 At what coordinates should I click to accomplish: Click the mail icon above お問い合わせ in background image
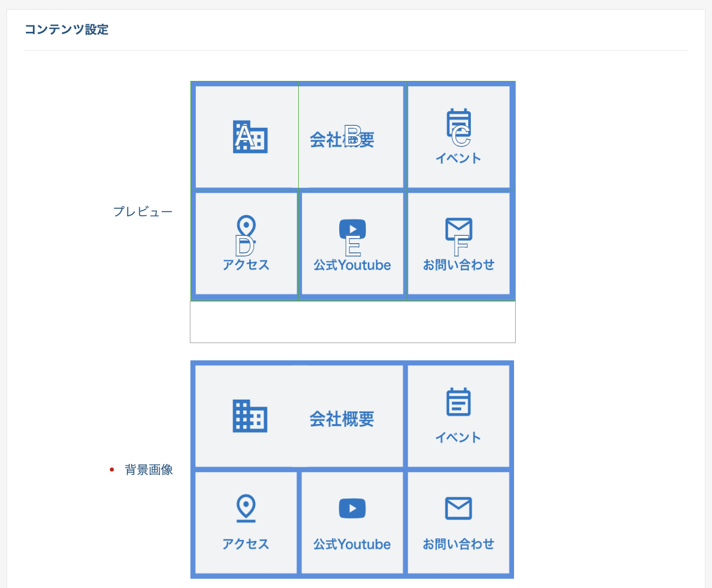[x=459, y=508]
